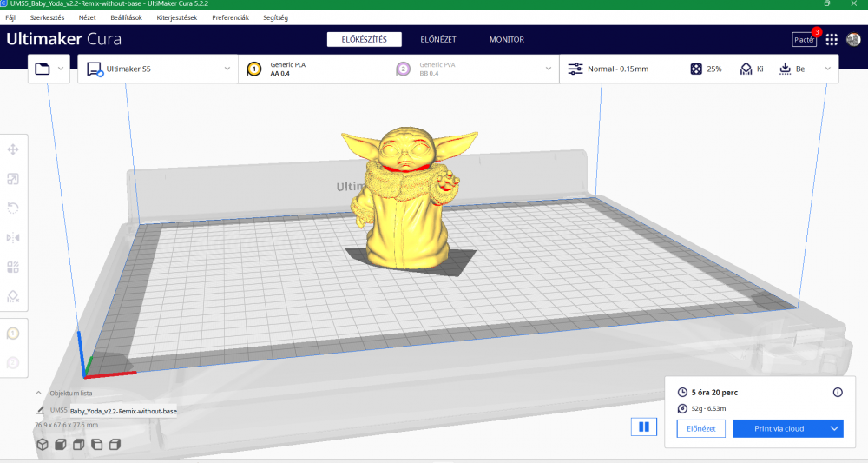The width and height of the screenshot is (868, 463).
Task: Collapse the Objektum lista panel
Action: coord(41,393)
